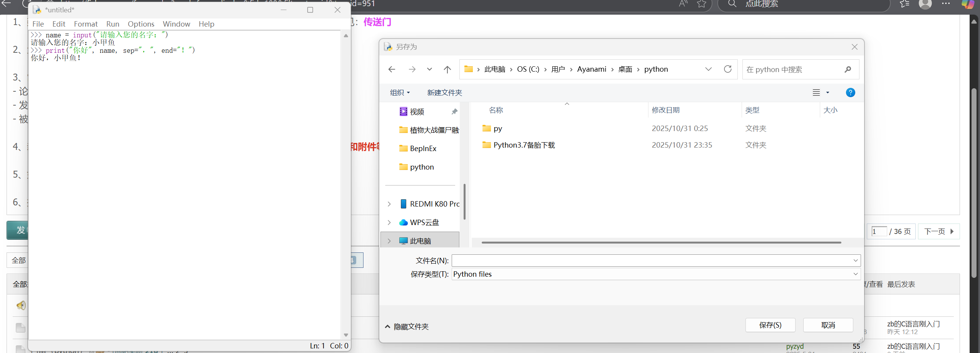The width and height of the screenshot is (980, 353).
Task: Open the Run menu in IDLE
Action: [x=112, y=24]
